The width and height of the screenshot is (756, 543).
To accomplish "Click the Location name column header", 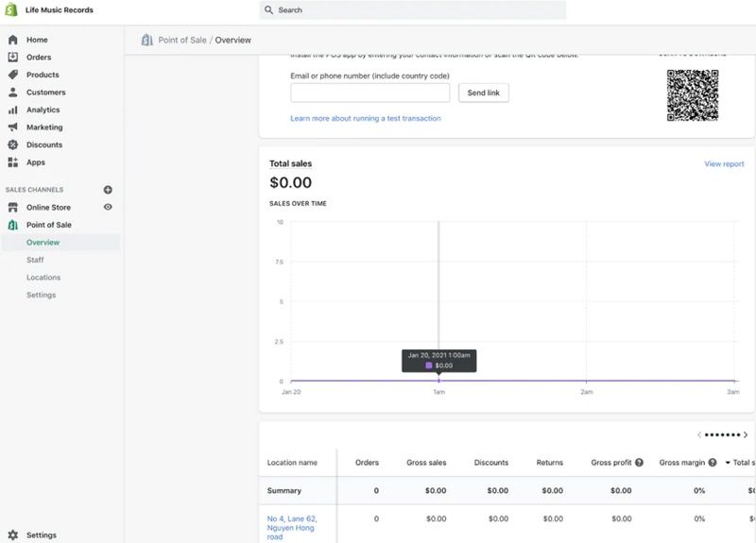I will [x=292, y=462].
